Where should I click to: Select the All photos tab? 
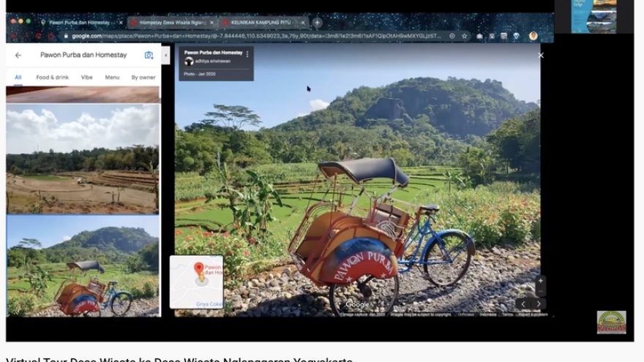click(18, 78)
